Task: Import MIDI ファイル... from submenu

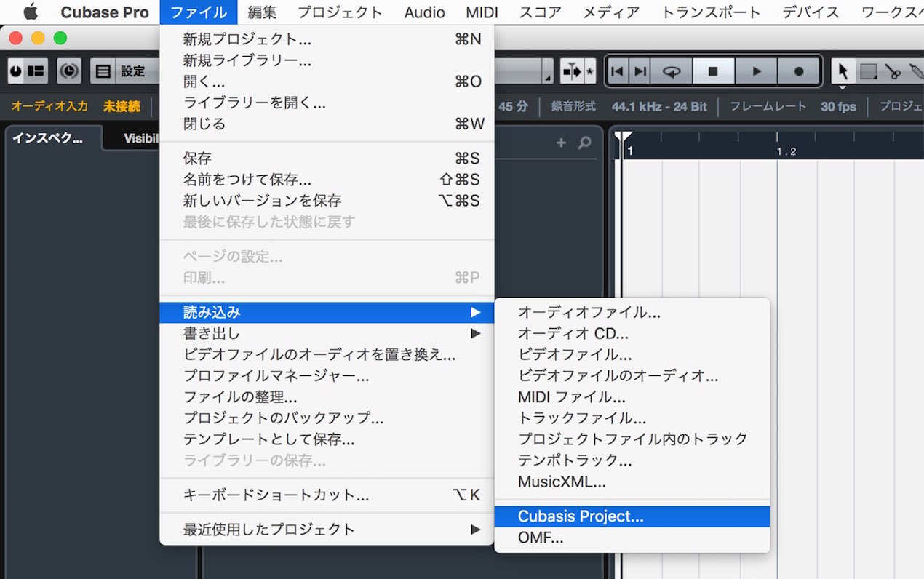Action: pos(632,397)
